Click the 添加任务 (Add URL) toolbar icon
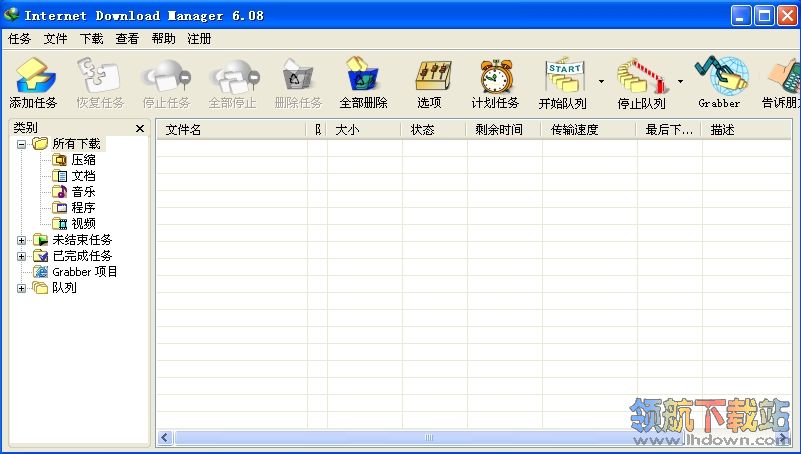 34,77
